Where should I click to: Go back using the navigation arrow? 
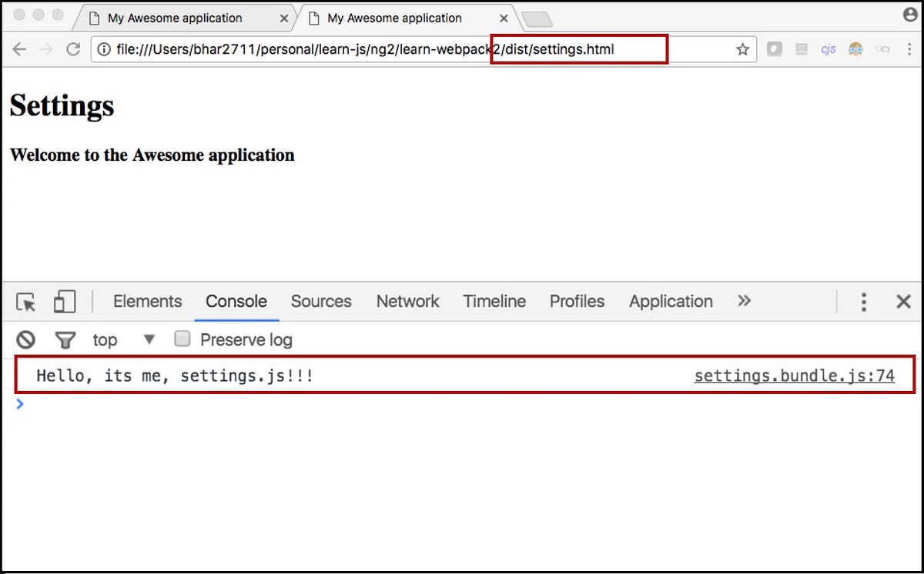[18, 48]
